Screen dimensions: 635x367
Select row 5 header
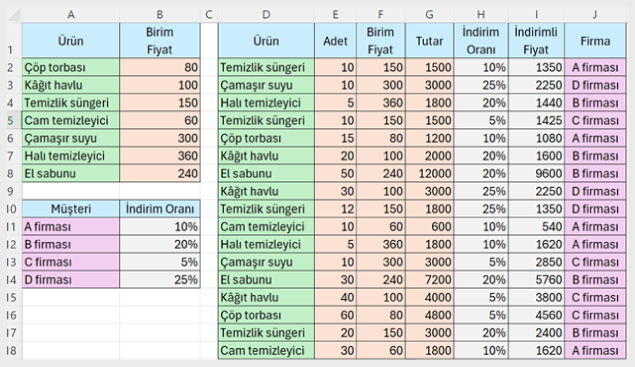[x=11, y=120]
